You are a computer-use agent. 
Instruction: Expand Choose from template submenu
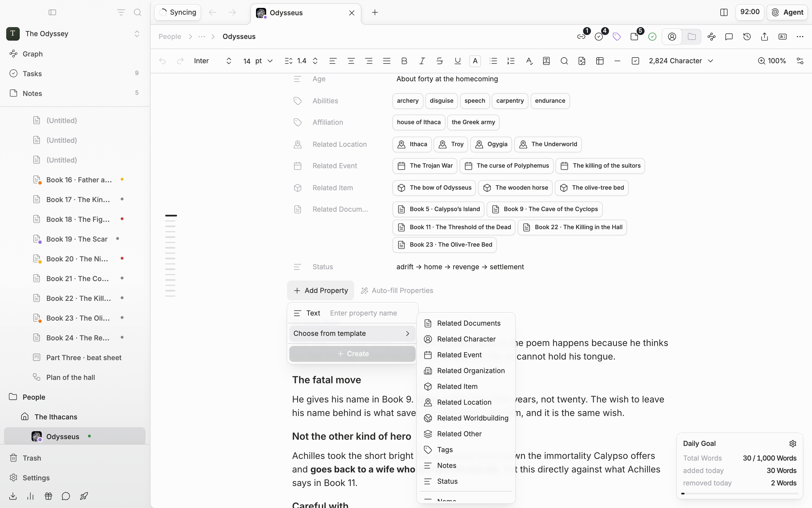click(352, 333)
